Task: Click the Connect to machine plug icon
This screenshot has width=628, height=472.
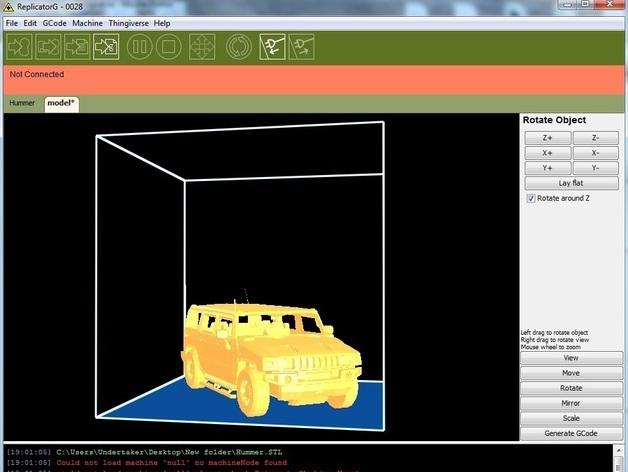Action: [272, 47]
